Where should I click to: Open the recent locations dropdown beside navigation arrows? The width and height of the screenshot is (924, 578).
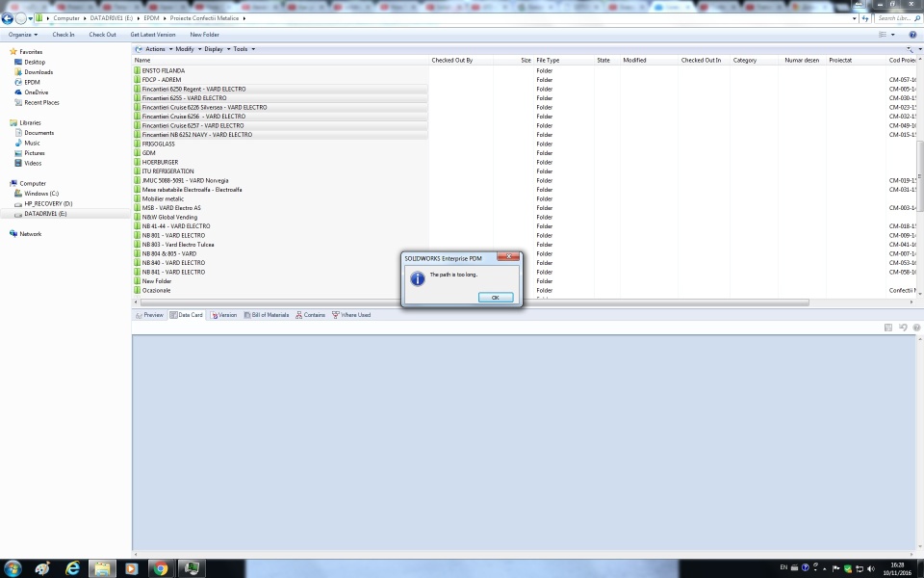[x=30, y=18]
